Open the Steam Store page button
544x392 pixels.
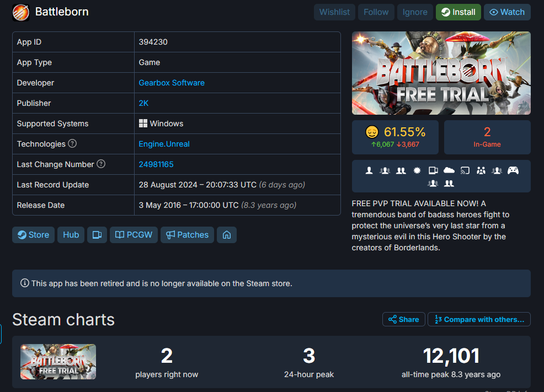[33, 235]
